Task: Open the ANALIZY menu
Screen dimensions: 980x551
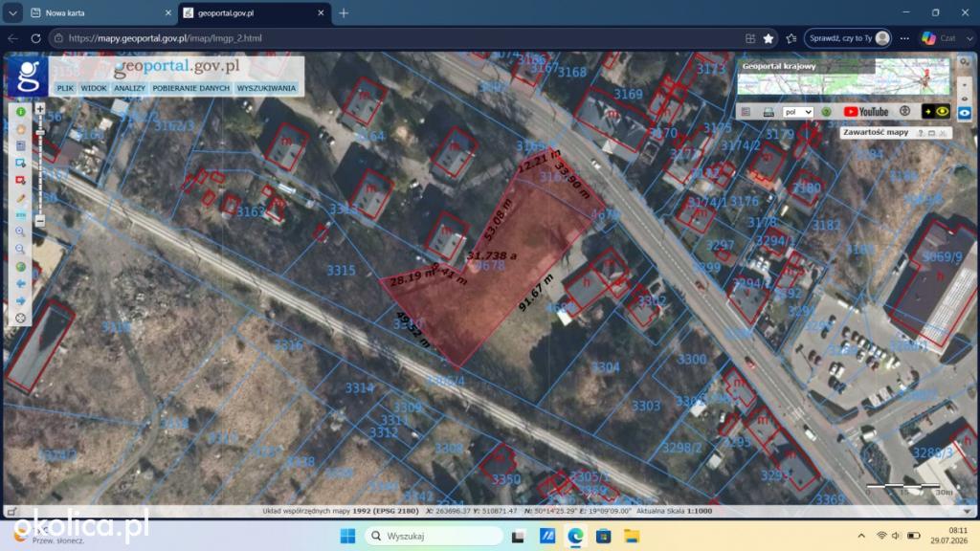Action: coord(129,88)
